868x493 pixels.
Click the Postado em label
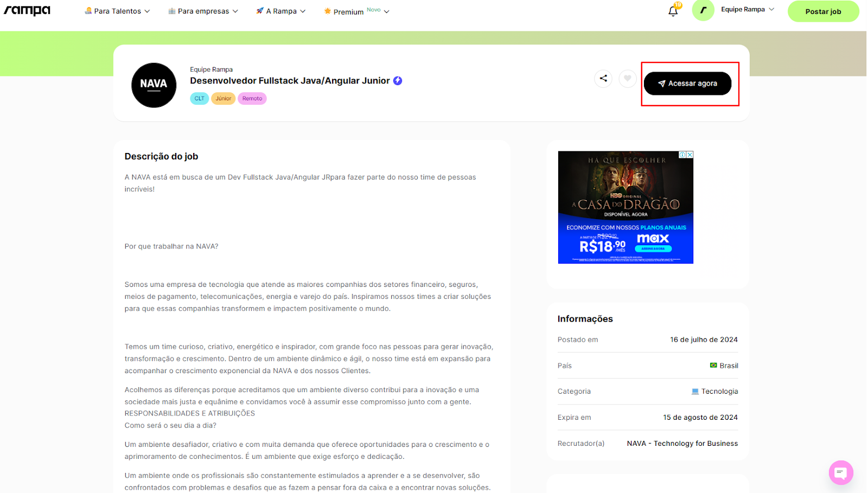578,340
